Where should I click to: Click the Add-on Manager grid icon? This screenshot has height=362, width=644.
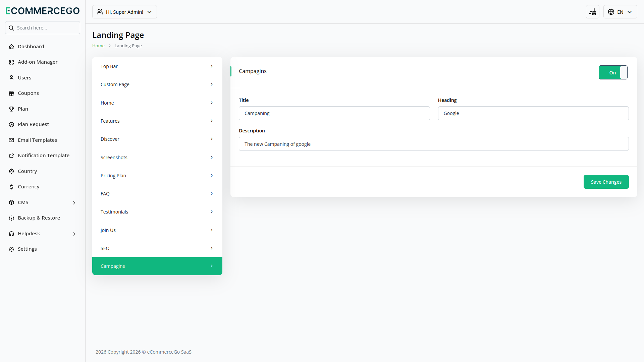click(x=11, y=62)
